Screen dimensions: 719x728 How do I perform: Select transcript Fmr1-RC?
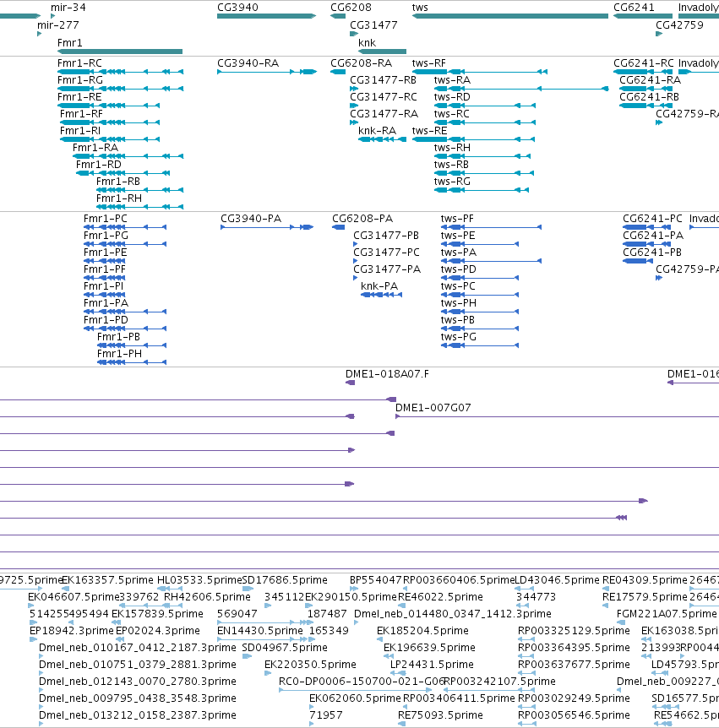[120, 72]
